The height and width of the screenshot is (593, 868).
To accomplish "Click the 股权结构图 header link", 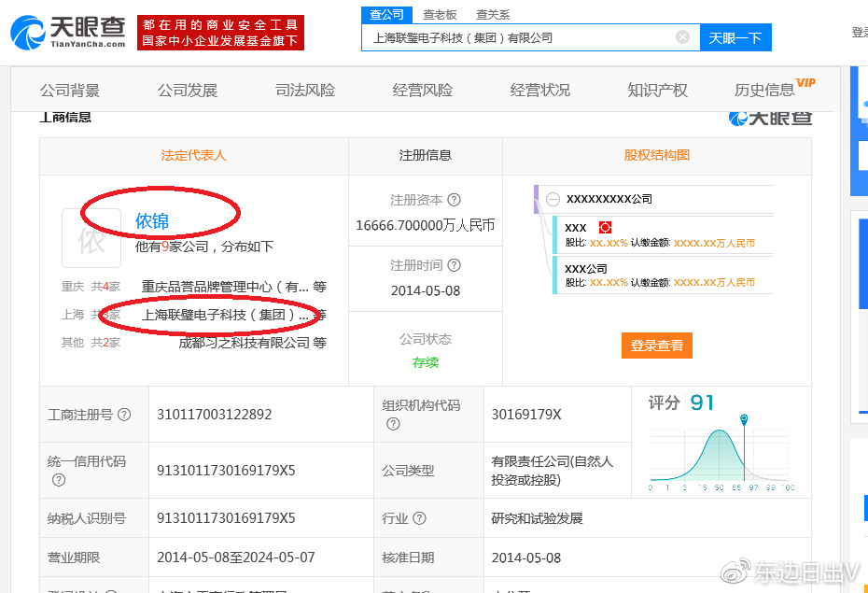I will point(656,155).
